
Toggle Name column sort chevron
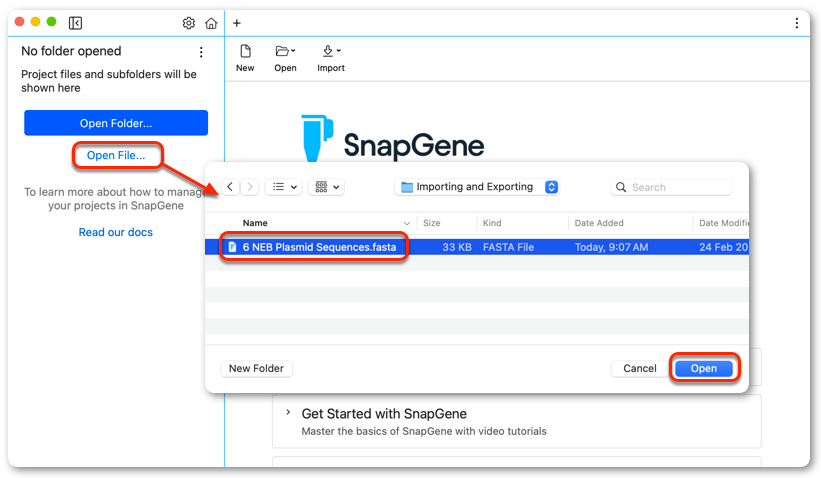point(407,224)
